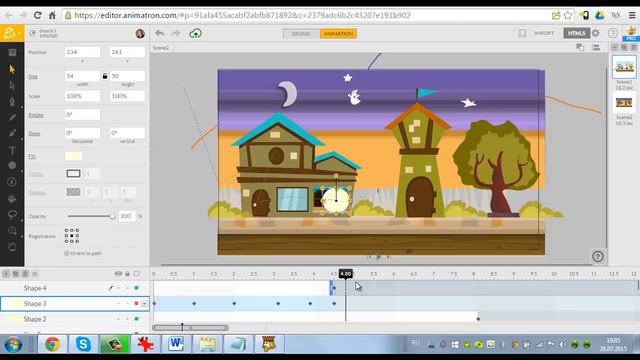Click Scene2 breadcrumb label

tap(161, 48)
